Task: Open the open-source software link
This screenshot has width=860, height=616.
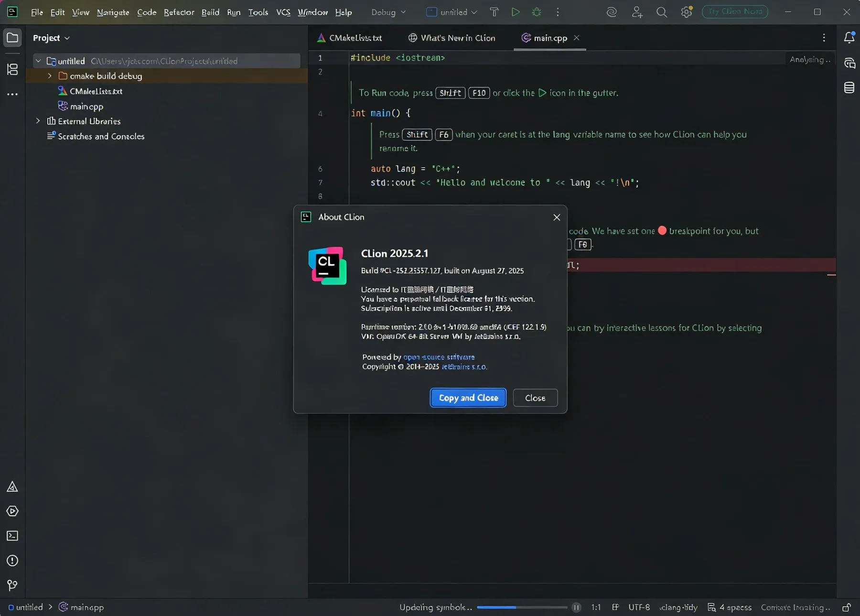Action: click(x=439, y=357)
